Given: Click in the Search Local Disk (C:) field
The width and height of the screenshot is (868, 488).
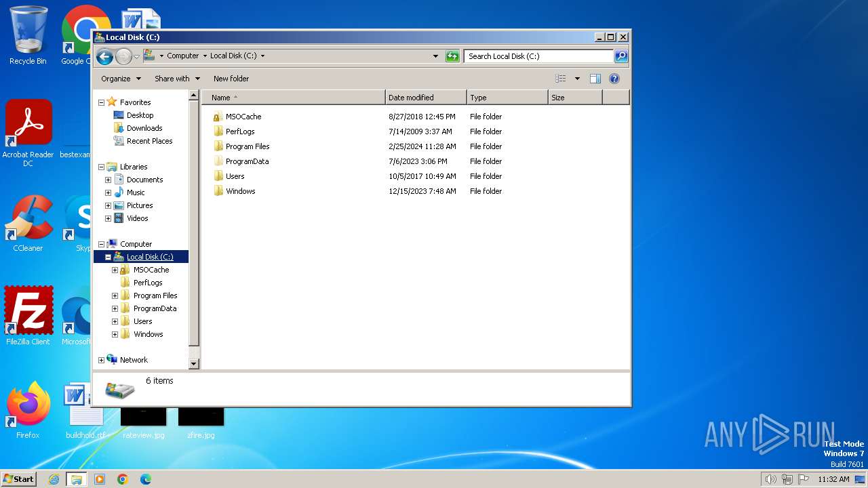Looking at the screenshot, I should click(539, 56).
